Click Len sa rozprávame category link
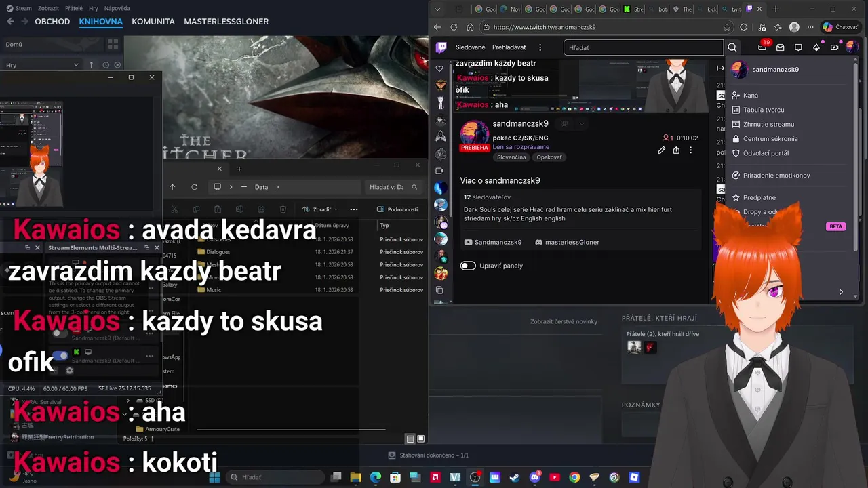Viewport: 868px width, 488px height. (521, 147)
